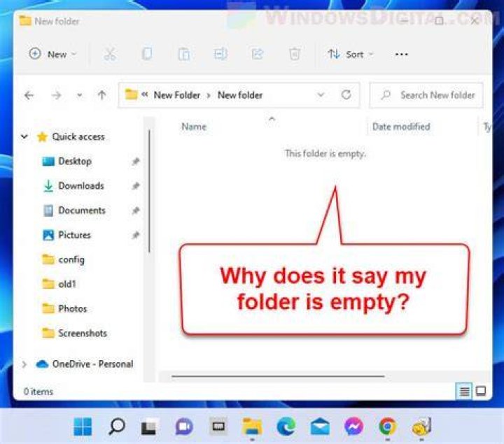504x444 pixels.
Task: Sort by Date modified column header
Action: tap(401, 127)
